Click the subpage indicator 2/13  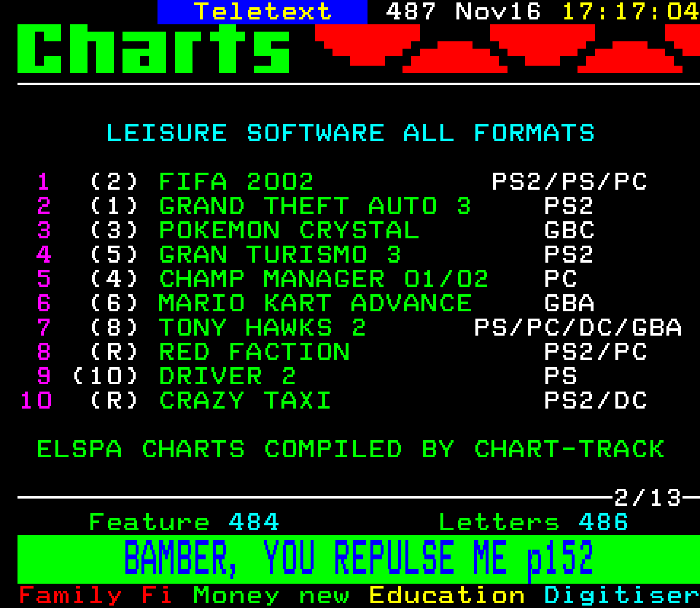[x=647, y=498]
